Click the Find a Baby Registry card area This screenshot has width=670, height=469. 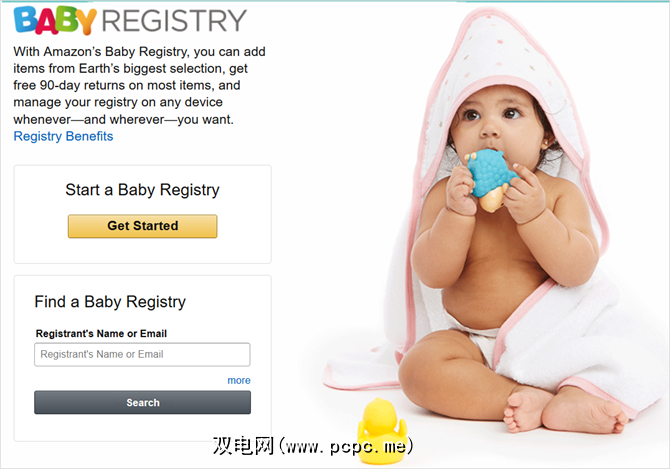[142, 358]
